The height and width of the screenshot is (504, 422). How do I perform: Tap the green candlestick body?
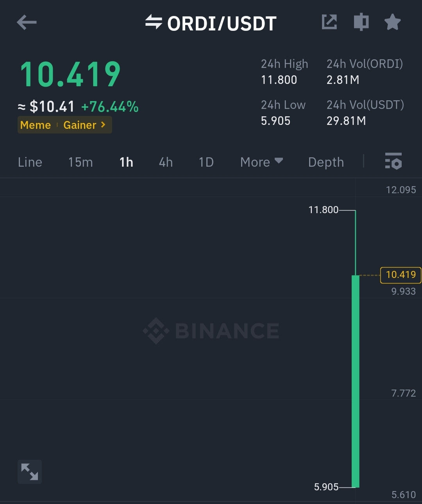click(x=355, y=381)
